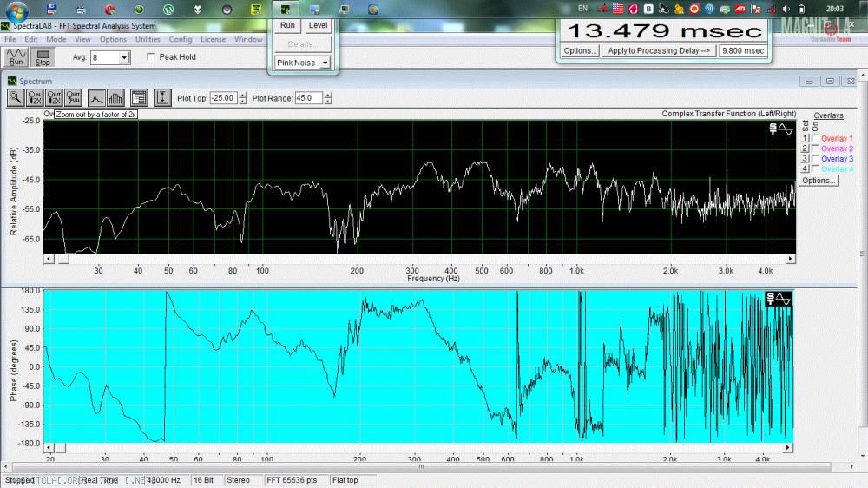The image size is (868, 488).
Task: Open the View menu
Action: (82, 39)
